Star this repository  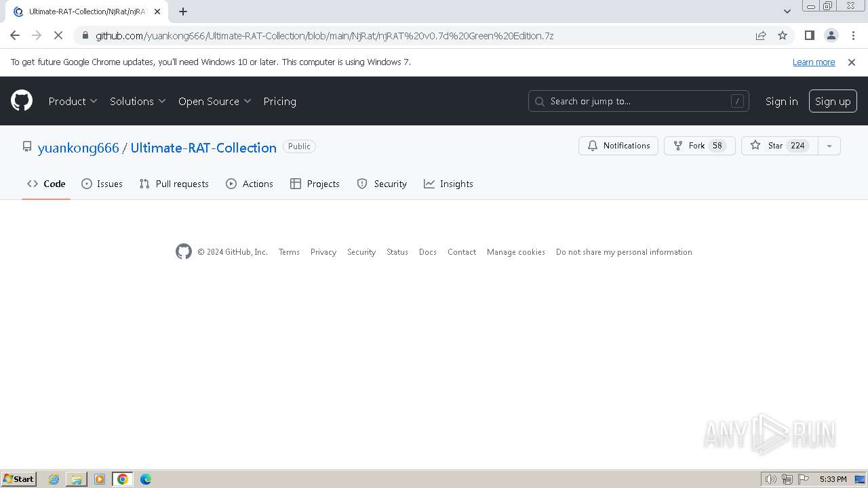pos(780,146)
